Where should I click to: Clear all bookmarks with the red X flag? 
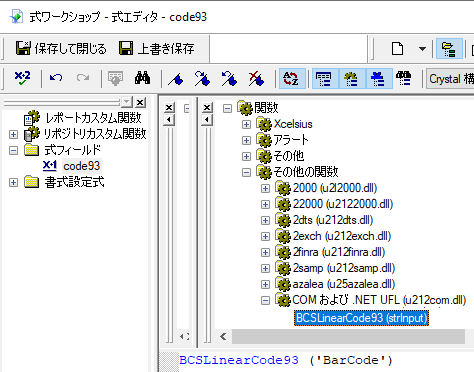pos(256,79)
